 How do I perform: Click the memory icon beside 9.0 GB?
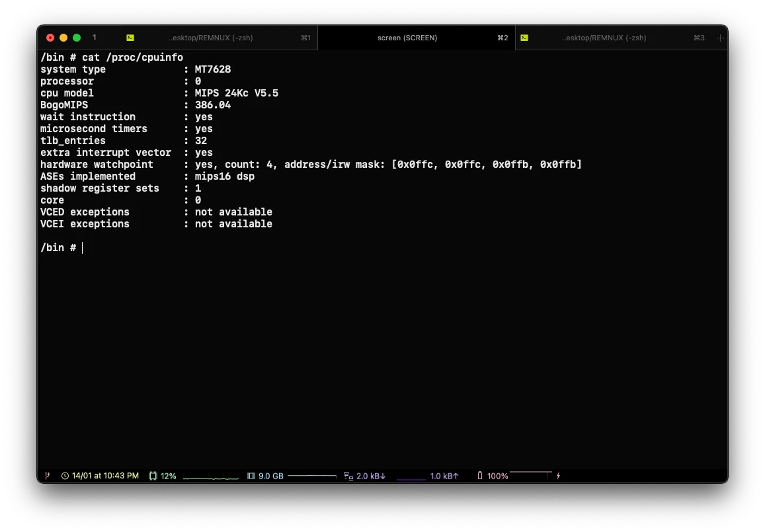[251, 476]
